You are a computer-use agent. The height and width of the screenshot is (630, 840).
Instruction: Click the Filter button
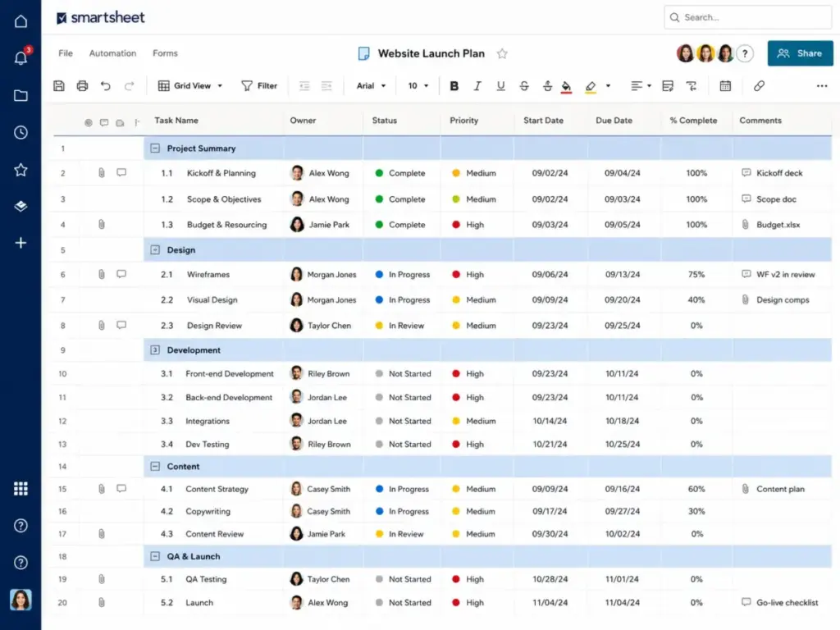click(259, 85)
